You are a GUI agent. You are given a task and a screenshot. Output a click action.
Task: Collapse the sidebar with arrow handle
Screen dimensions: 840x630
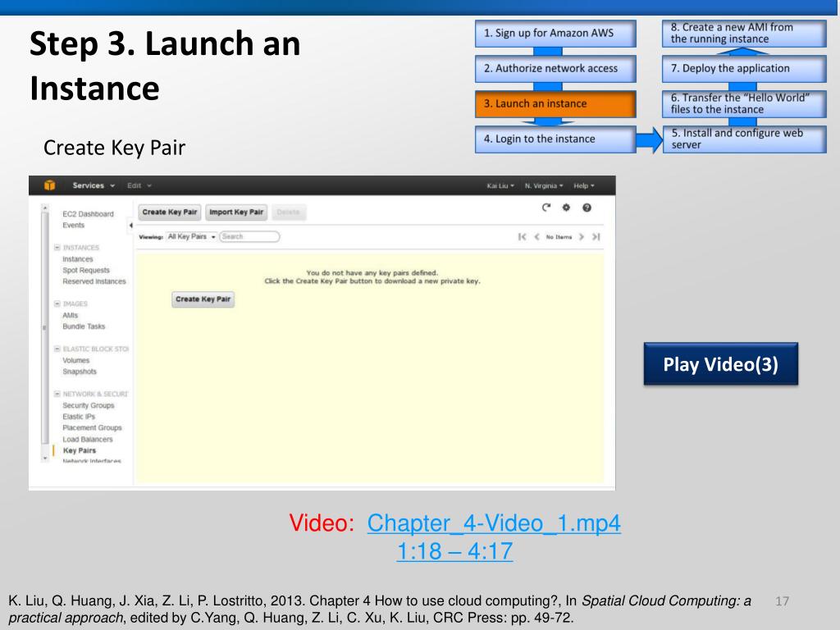(x=132, y=226)
